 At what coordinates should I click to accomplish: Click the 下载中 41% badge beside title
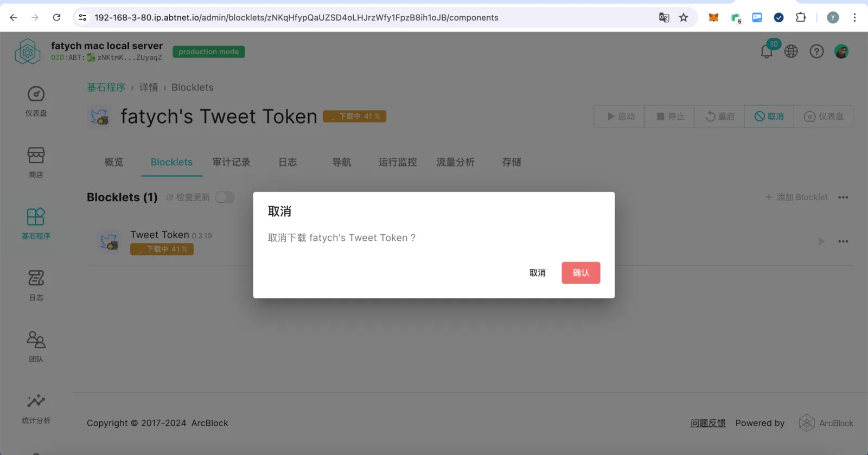(x=354, y=116)
